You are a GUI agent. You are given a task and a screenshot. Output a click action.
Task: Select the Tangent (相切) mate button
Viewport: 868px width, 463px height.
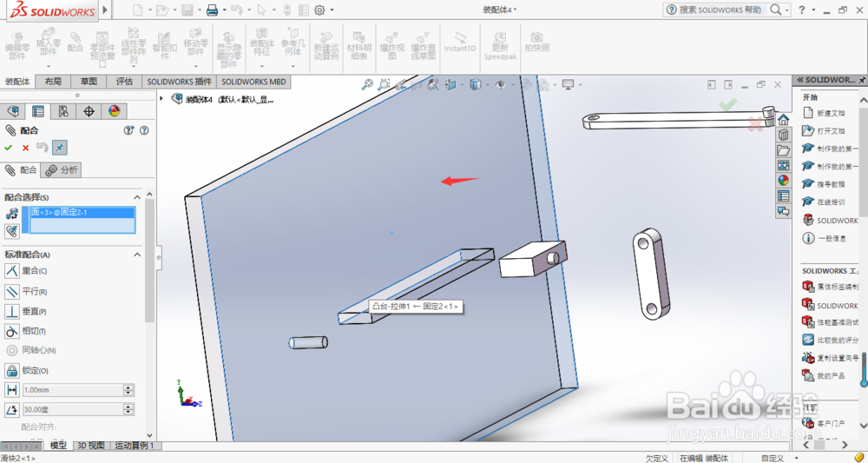pos(12,331)
